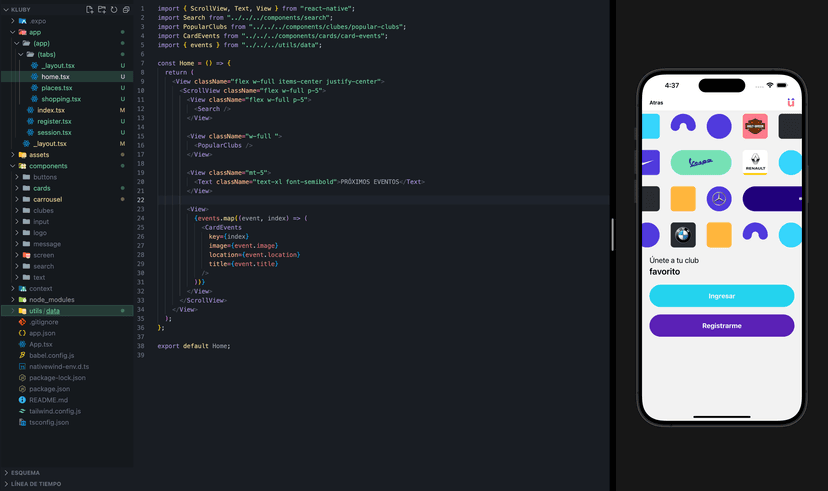Click the editor vertical scrollbar thumb
The image size is (828, 491).
point(612,234)
